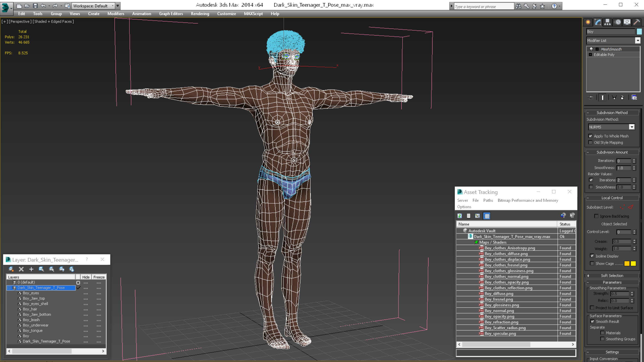The image size is (644, 362).
Task: Select Boy_hair in the layer list
Action: point(30,309)
